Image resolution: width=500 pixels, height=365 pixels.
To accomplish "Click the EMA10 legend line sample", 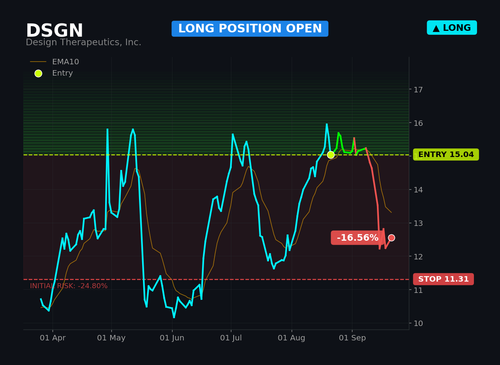I will pos(38,62).
